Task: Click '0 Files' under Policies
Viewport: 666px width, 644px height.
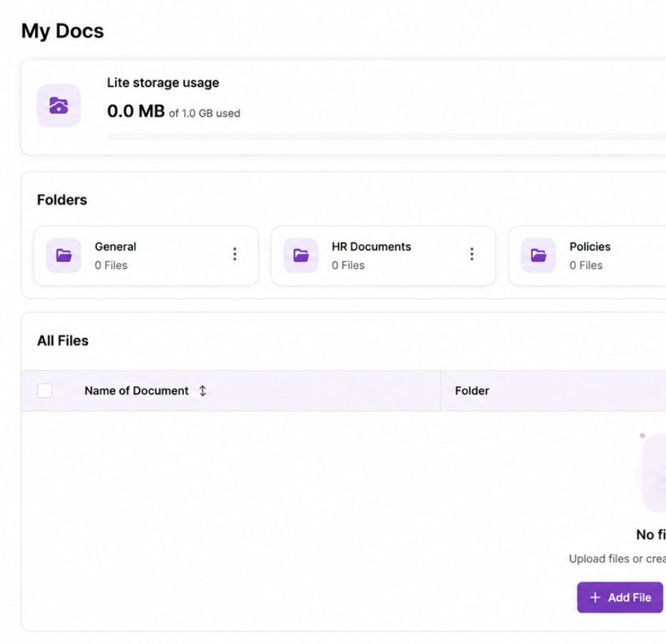Action: click(x=586, y=266)
